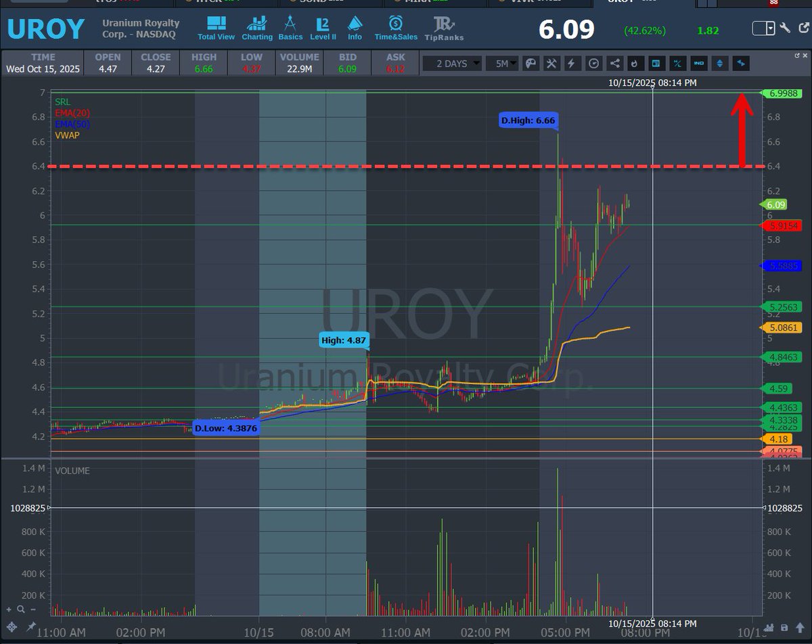Open the 5M interval dropdown

tap(503, 64)
